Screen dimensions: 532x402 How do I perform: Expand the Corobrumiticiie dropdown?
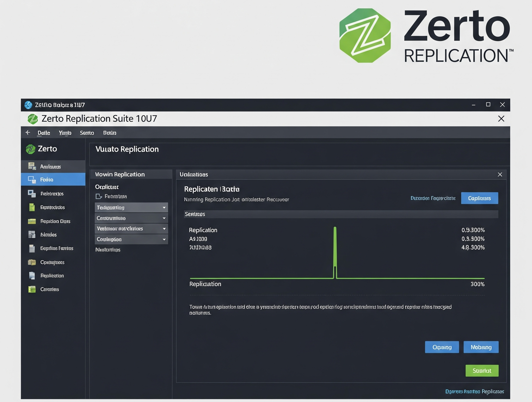[131, 218]
